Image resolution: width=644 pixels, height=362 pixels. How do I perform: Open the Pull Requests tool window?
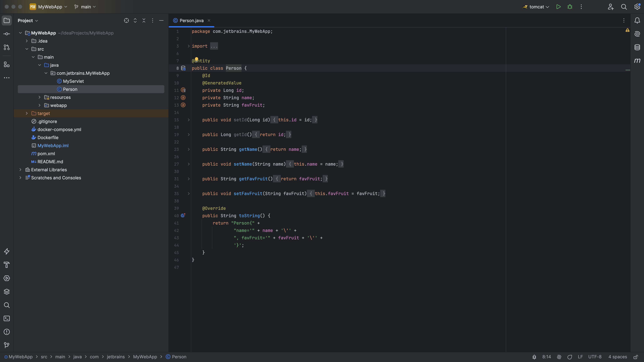click(x=7, y=47)
